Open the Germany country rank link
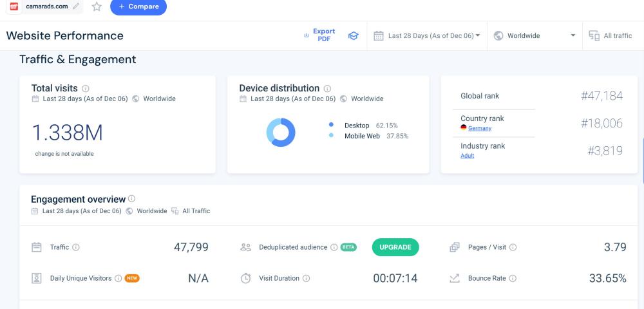The height and width of the screenshot is (309, 644). [x=479, y=128]
